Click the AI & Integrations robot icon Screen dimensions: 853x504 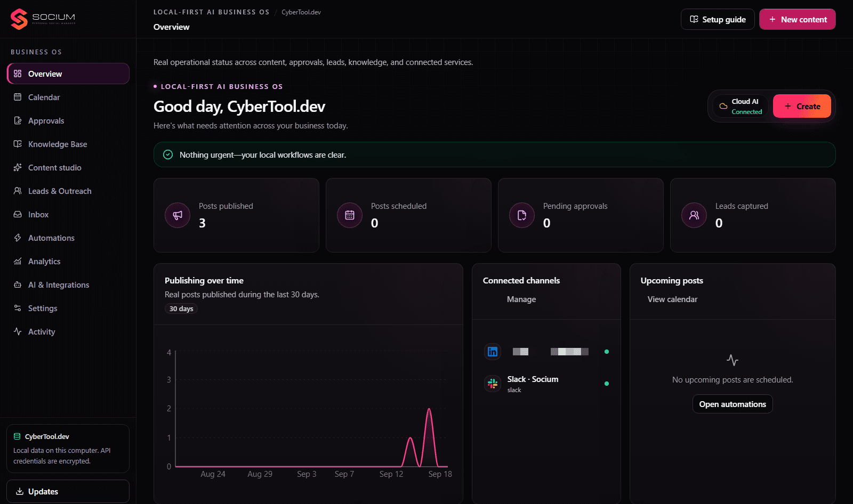tap(18, 284)
